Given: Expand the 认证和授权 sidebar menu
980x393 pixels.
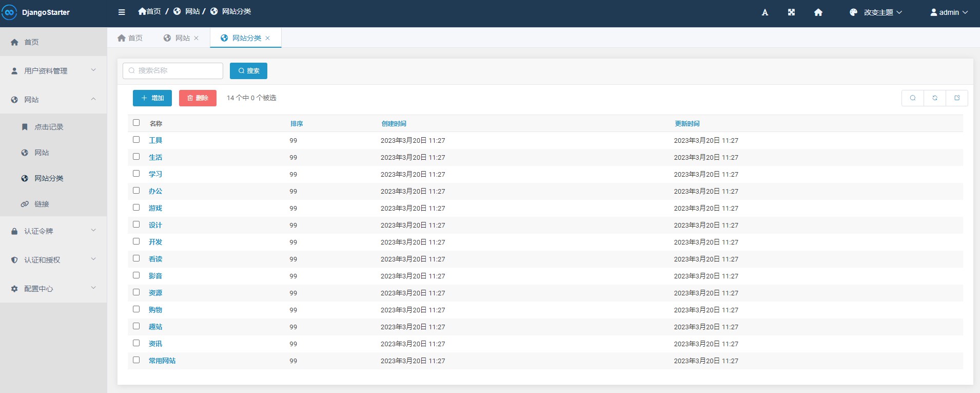Looking at the screenshot, I should (53, 260).
